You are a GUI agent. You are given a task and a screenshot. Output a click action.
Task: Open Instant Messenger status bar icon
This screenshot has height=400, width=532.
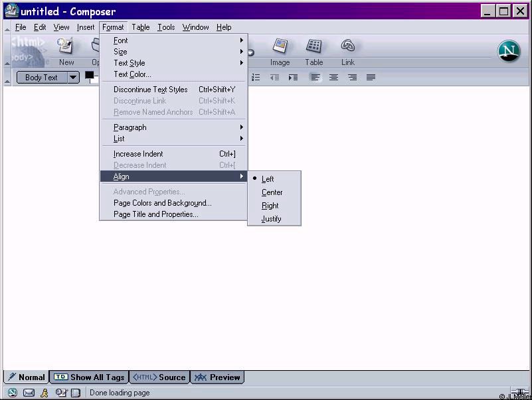tap(44, 393)
